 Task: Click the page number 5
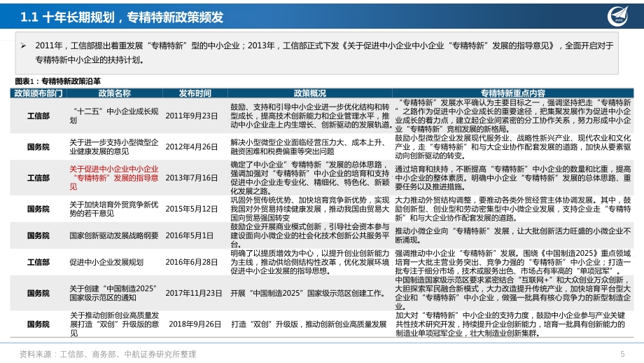622,354
